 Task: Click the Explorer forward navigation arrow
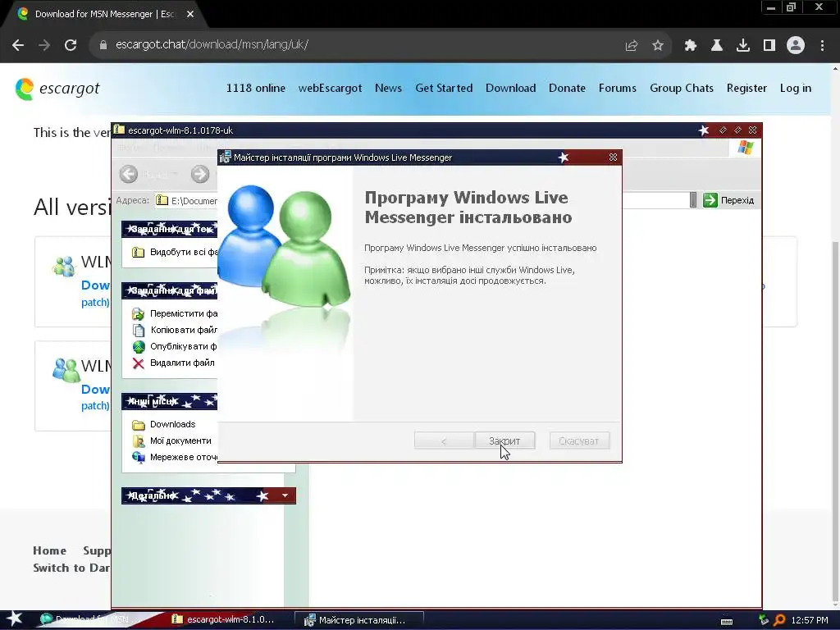click(200, 174)
